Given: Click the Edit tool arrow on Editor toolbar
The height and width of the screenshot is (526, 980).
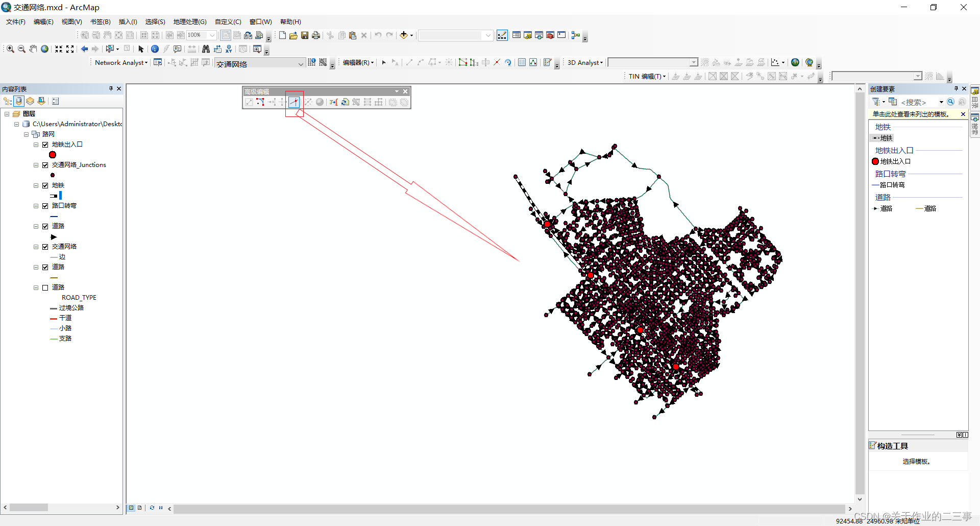Looking at the screenshot, I should tap(384, 62).
